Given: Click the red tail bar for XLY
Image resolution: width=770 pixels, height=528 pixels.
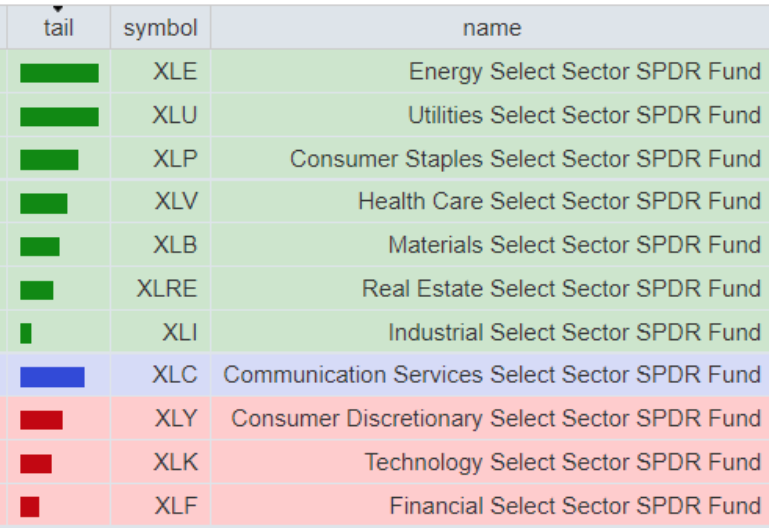Looking at the screenshot, I should pos(41,420).
